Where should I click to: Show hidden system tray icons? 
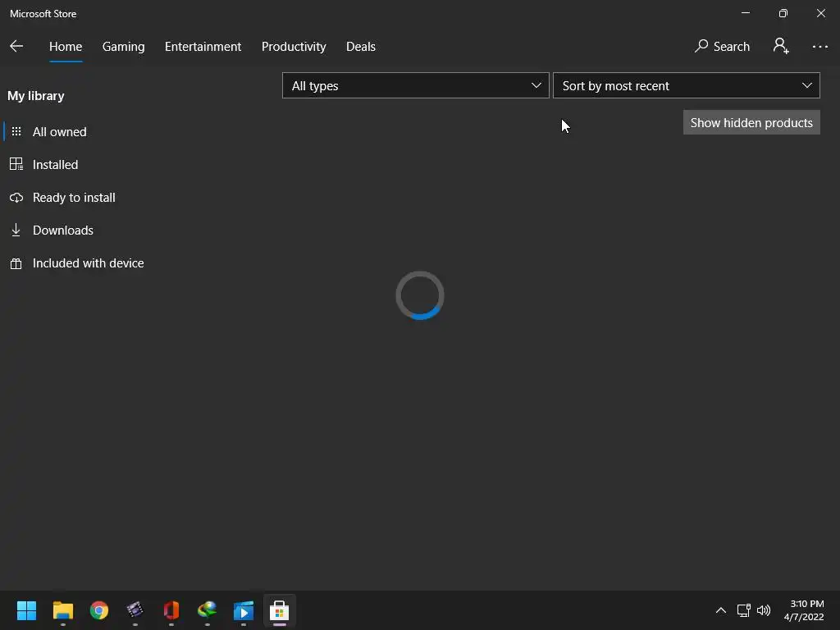click(721, 610)
